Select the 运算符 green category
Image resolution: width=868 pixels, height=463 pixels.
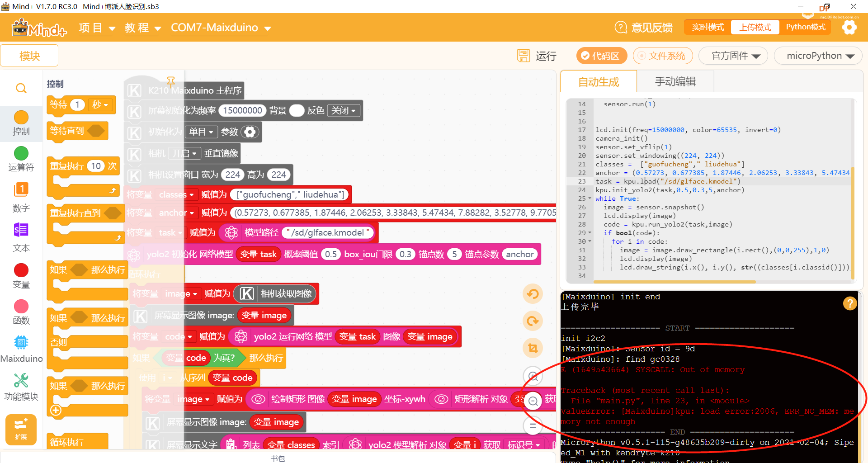point(21,153)
